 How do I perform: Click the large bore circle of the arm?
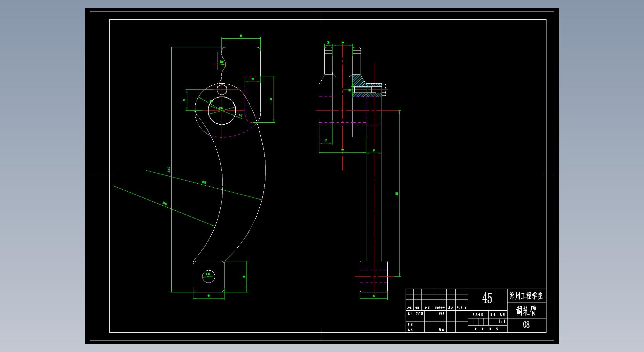coord(221,110)
